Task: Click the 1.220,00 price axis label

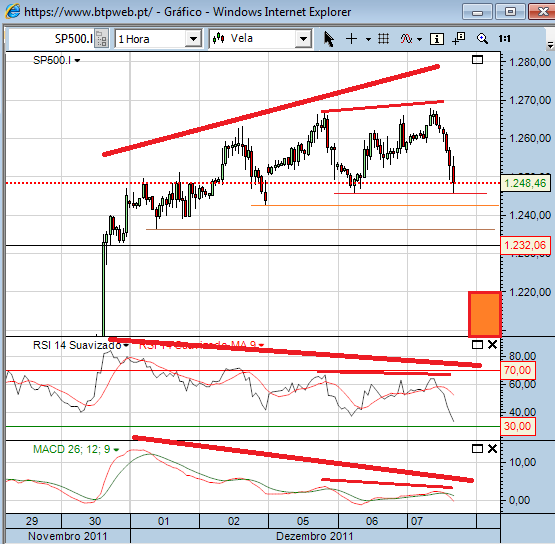Action: tap(530, 292)
